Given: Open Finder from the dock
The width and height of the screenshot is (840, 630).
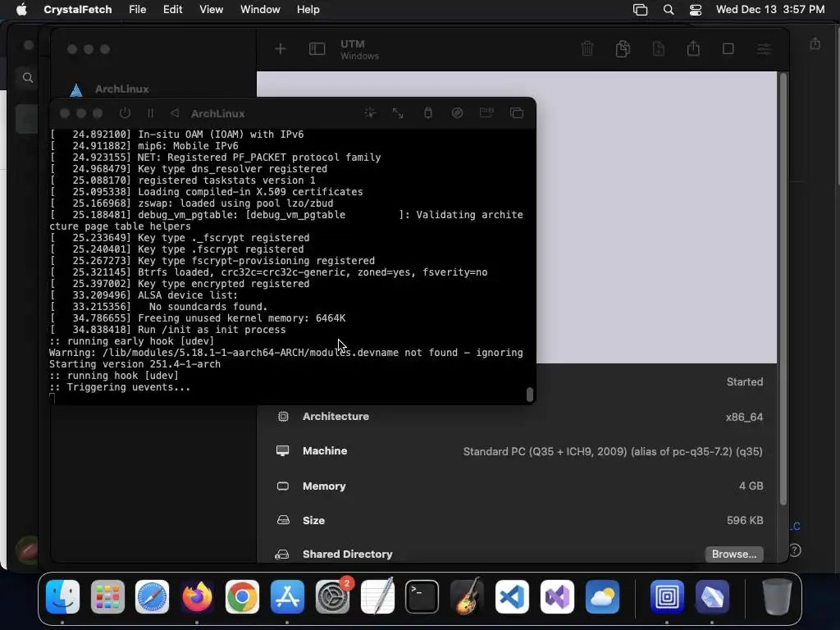Looking at the screenshot, I should (x=62, y=596).
